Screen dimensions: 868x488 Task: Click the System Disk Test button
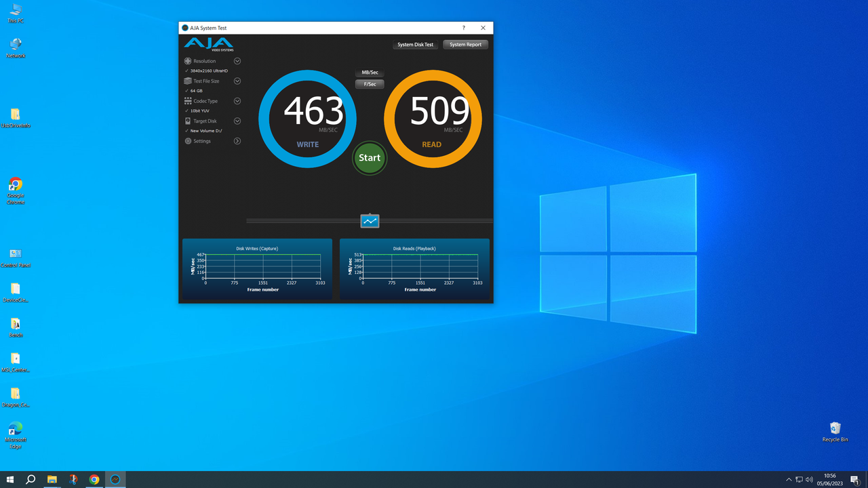[416, 45]
